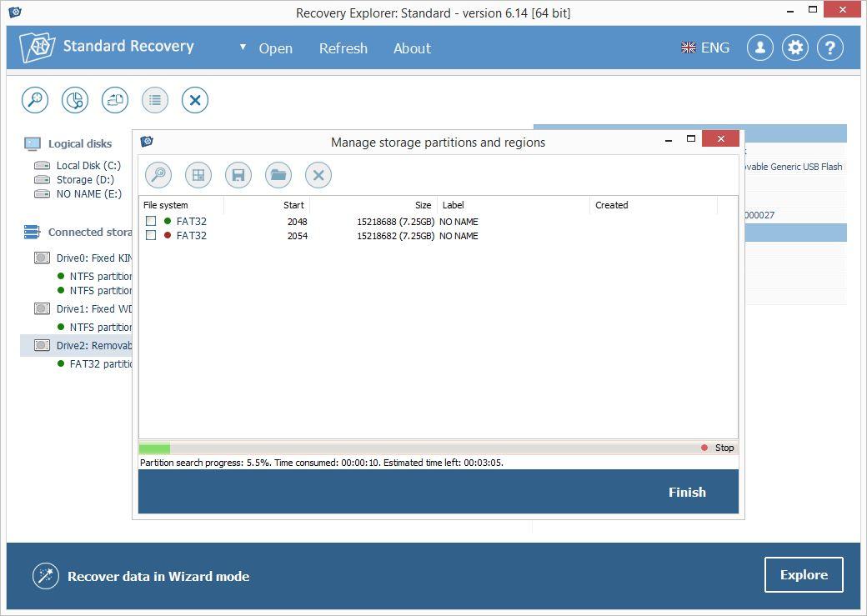
Task: Click the Partition search progress status text
Action: 322,463
